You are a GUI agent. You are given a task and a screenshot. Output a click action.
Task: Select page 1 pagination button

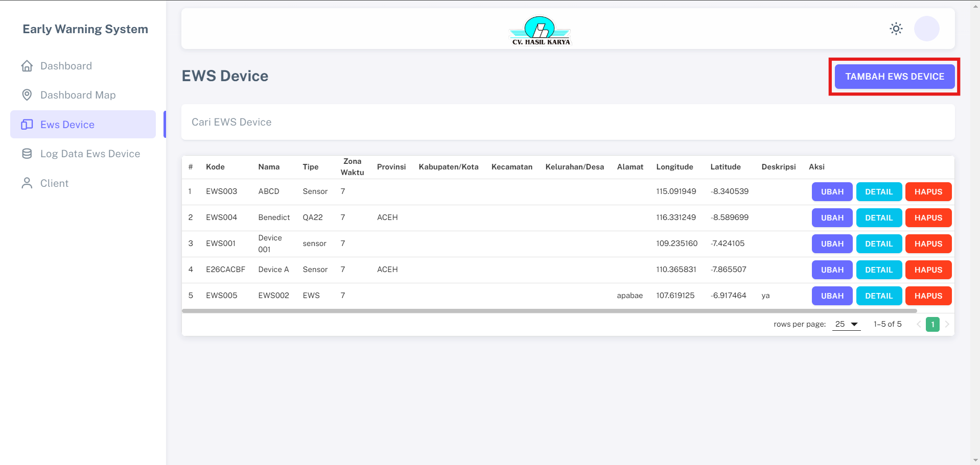pyautogui.click(x=932, y=324)
